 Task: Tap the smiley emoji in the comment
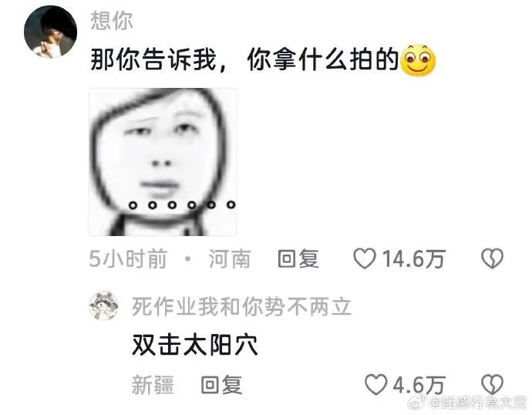click(418, 60)
